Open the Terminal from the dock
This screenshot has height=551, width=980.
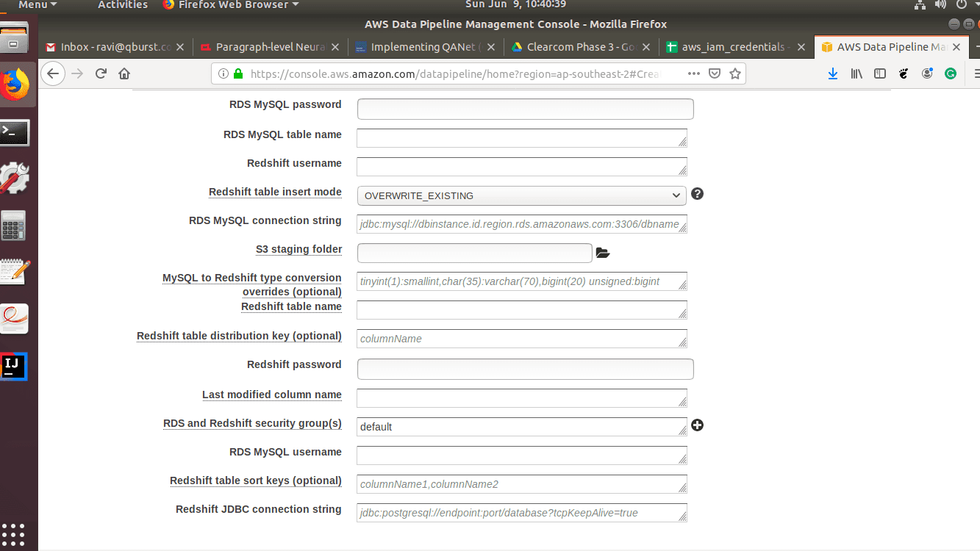coord(15,133)
